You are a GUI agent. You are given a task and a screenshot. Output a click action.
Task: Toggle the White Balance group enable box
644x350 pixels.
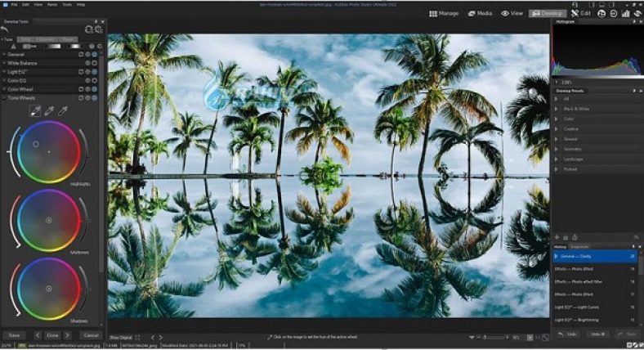pyautogui.click(x=95, y=63)
